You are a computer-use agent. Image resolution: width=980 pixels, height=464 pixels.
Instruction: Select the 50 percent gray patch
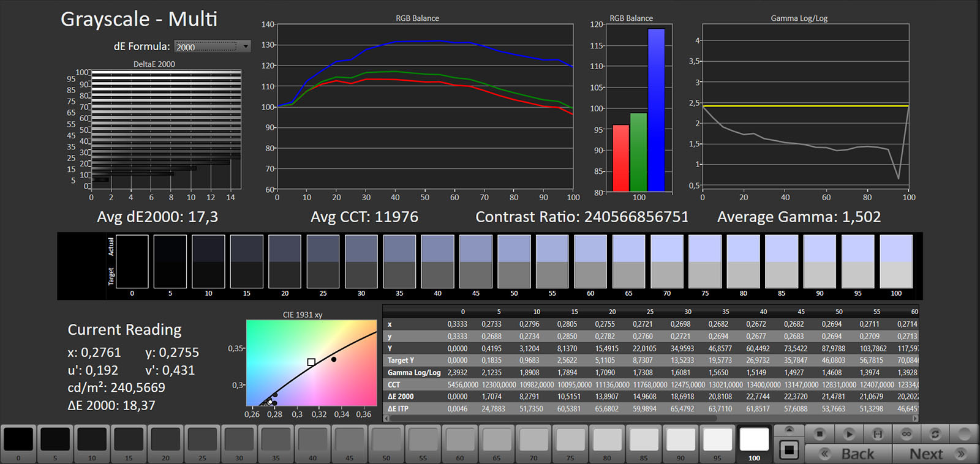click(x=386, y=440)
